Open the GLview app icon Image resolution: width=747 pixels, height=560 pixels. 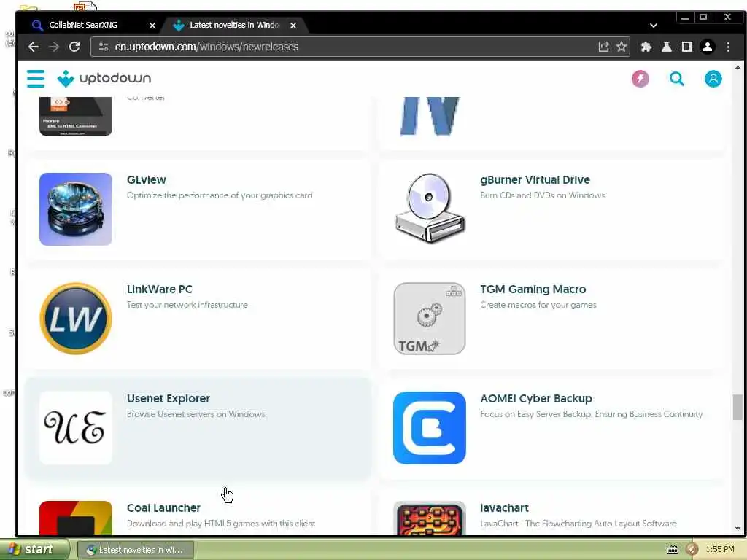pyautogui.click(x=76, y=209)
